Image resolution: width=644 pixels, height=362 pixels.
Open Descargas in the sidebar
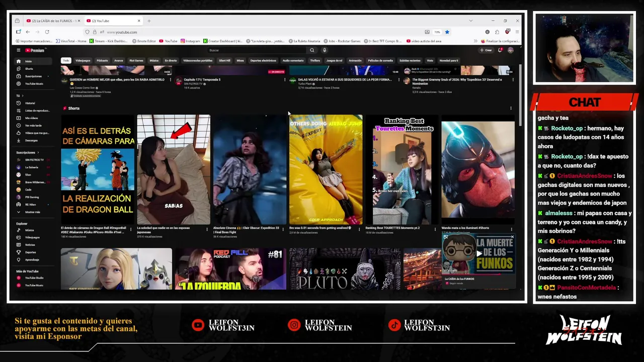tap(34, 141)
